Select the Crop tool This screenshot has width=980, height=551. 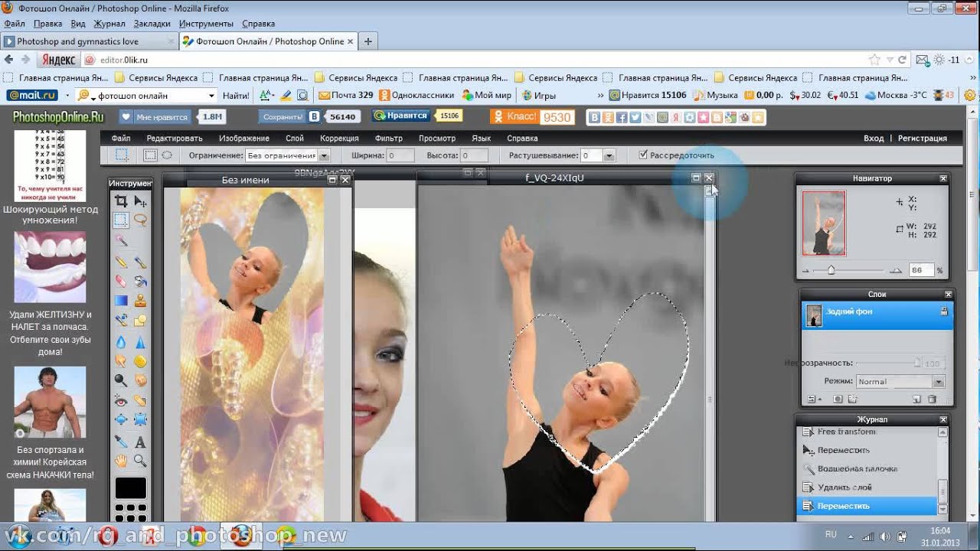121,201
